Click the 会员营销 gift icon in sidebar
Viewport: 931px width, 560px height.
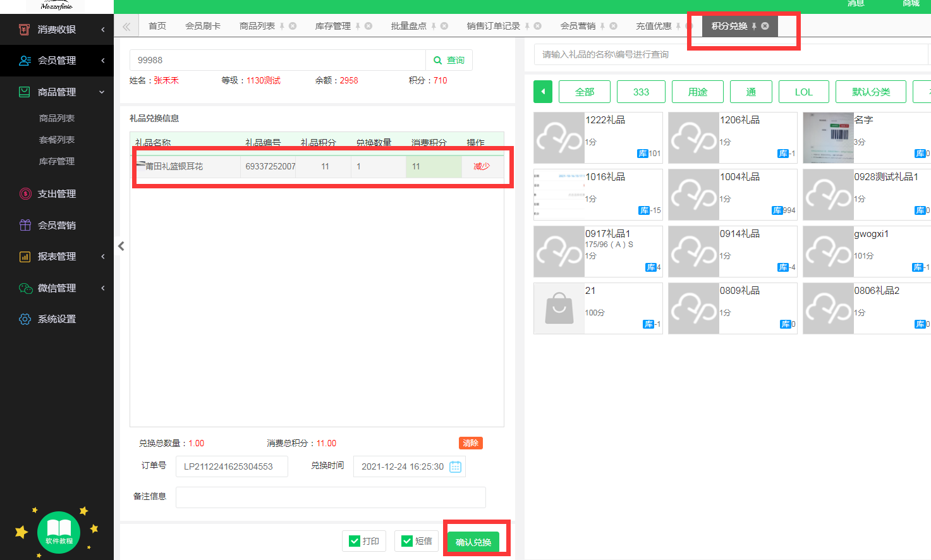click(25, 225)
